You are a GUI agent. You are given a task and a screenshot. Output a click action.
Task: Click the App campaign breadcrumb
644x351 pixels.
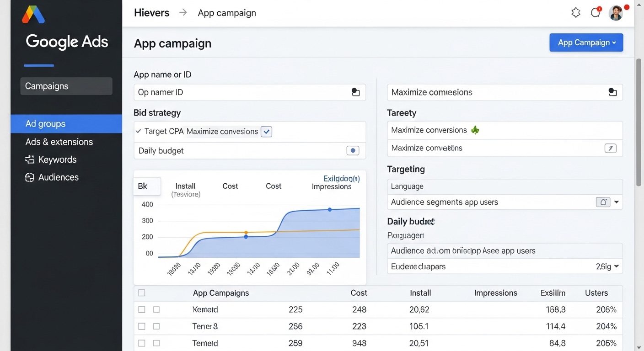pyautogui.click(x=227, y=13)
